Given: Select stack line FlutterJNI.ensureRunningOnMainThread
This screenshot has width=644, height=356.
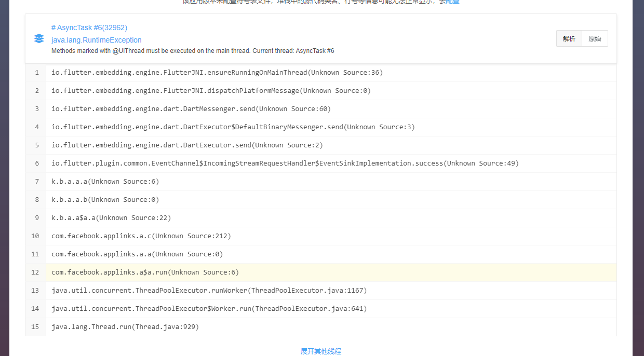Looking at the screenshot, I should [331, 73].
